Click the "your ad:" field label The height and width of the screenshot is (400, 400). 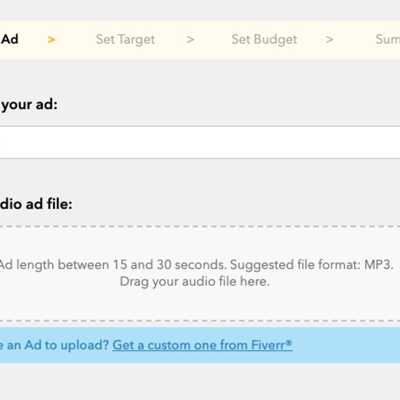pos(29,105)
